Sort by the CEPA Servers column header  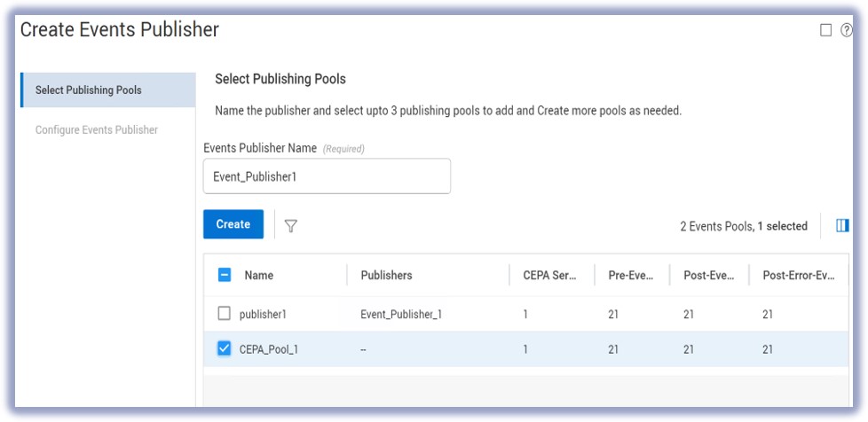point(549,275)
